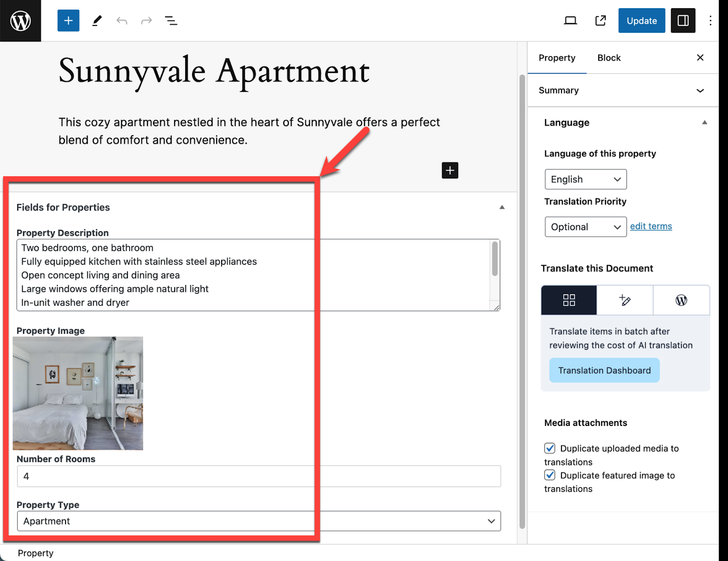Open the block inserter plus button
The height and width of the screenshot is (561, 728).
point(68,20)
